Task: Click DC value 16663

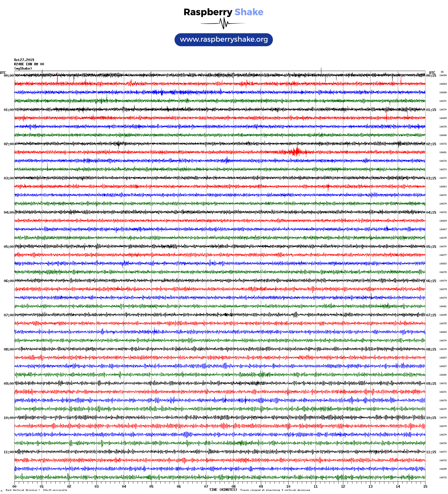Action: pyautogui.click(x=443, y=187)
